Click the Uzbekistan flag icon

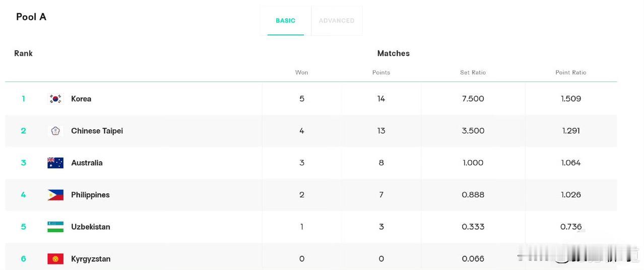click(x=55, y=227)
